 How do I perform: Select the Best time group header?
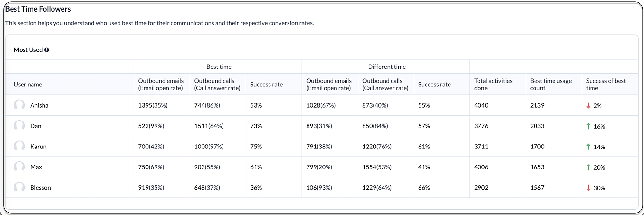point(219,67)
